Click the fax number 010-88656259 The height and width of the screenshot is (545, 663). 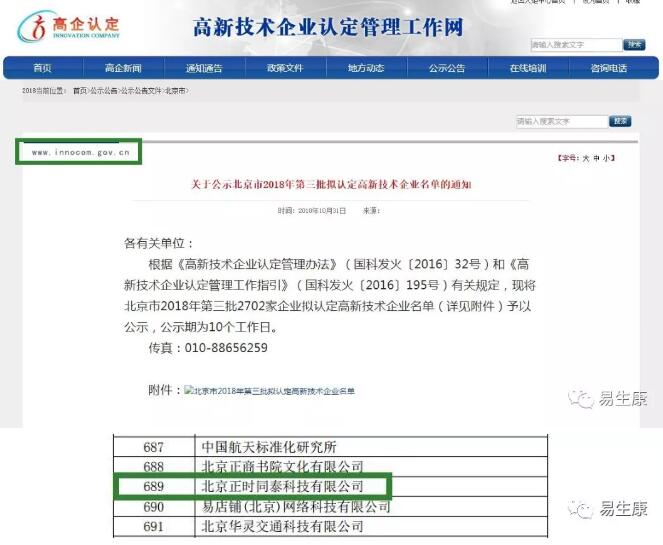tap(226, 348)
